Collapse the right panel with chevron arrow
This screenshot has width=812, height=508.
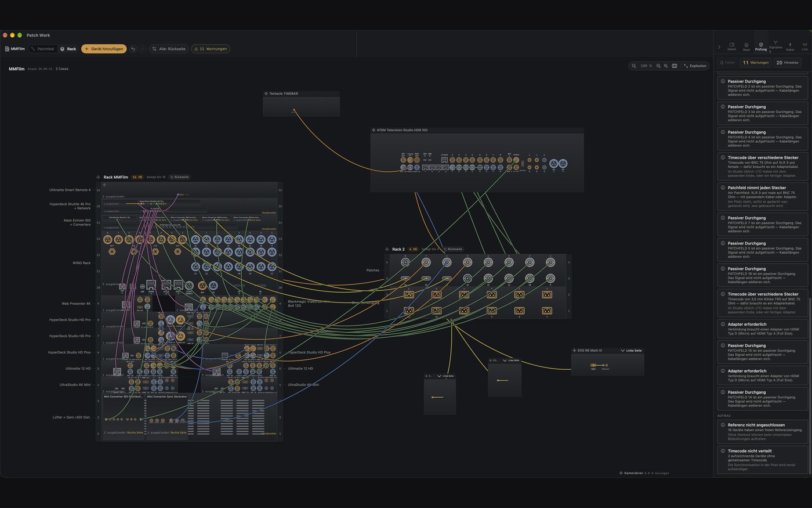pos(719,47)
